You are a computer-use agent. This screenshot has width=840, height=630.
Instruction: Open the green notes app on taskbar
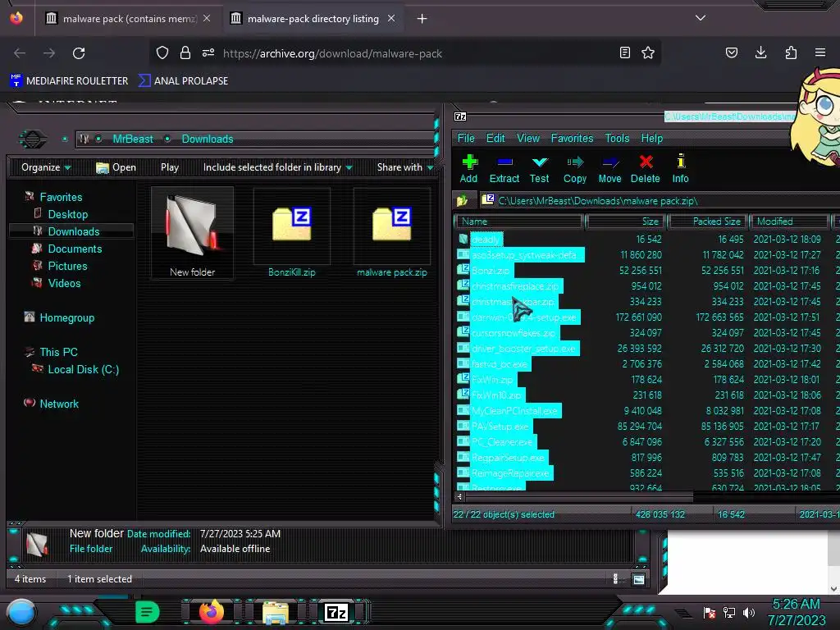tap(148, 612)
